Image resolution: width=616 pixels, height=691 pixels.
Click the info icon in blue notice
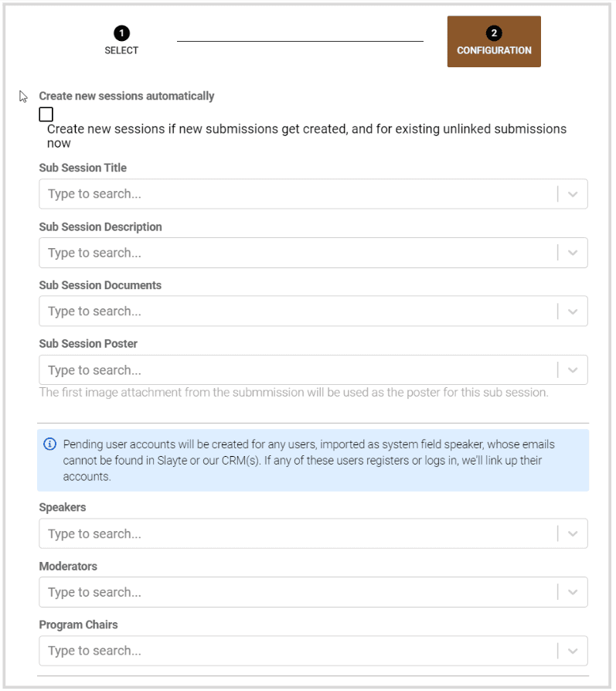pyautogui.click(x=50, y=444)
